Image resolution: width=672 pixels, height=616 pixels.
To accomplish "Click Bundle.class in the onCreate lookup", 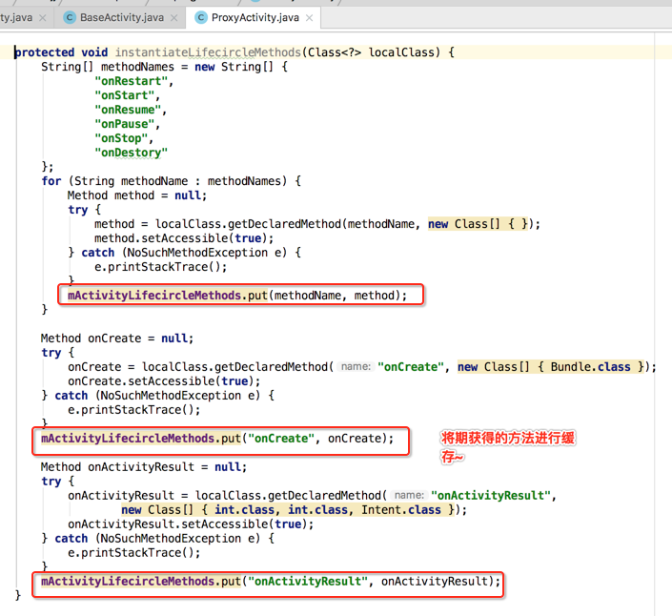I will tap(591, 367).
